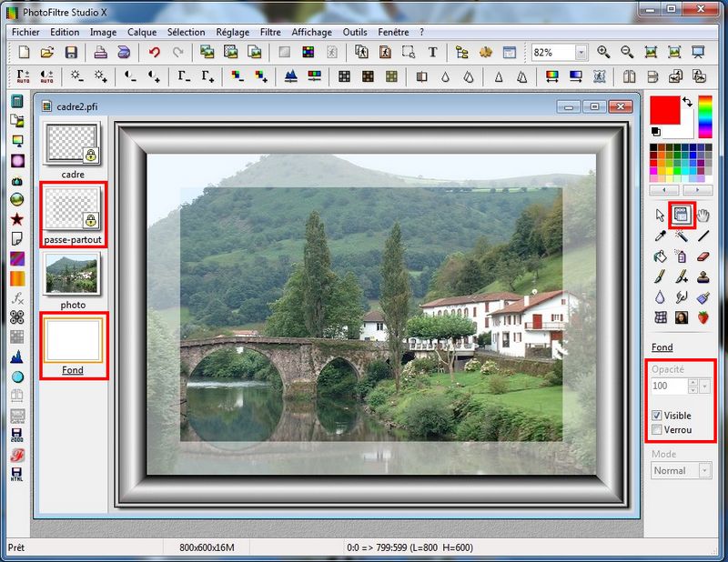Select the passe-partout layer thumbnail
This screenshot has width=728, height=562.
pos(72,208)
